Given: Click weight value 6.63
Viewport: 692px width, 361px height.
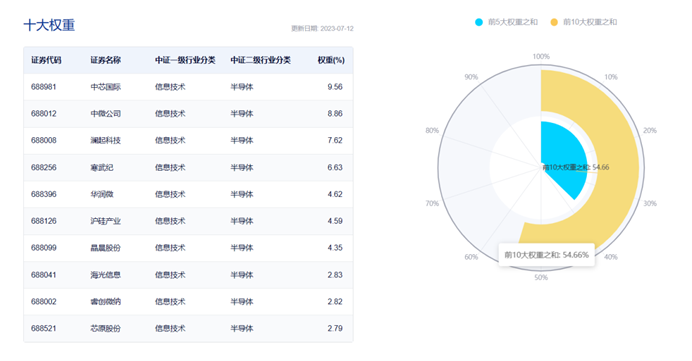Looking at the screenshot, I should [335, 167].
